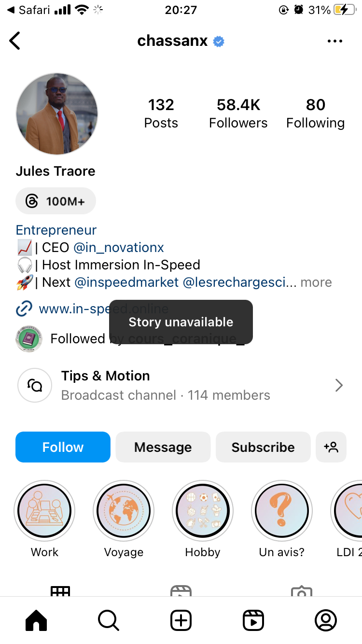This screenshot has width=362, height=644.
Task: Open the Reels icon in bottom bar
Action: 253,620
